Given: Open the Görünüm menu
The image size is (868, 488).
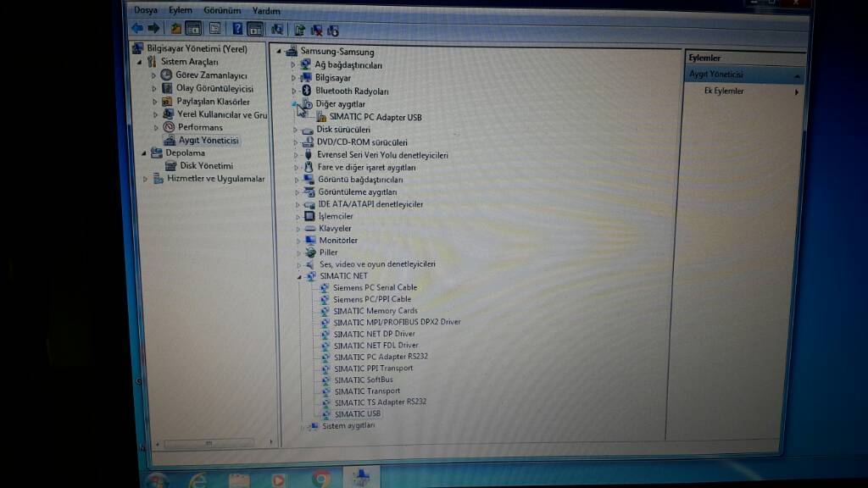Looking at the screenshot, I should click(x=222, y=10).
